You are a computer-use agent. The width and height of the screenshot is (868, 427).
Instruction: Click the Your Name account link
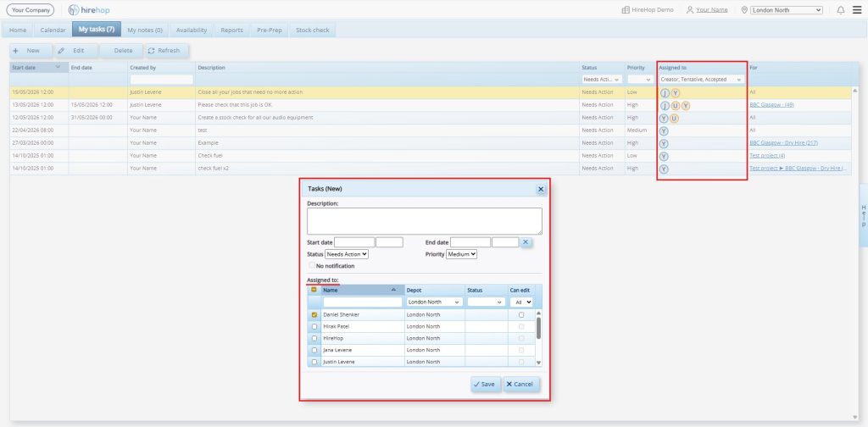[712, 10]
